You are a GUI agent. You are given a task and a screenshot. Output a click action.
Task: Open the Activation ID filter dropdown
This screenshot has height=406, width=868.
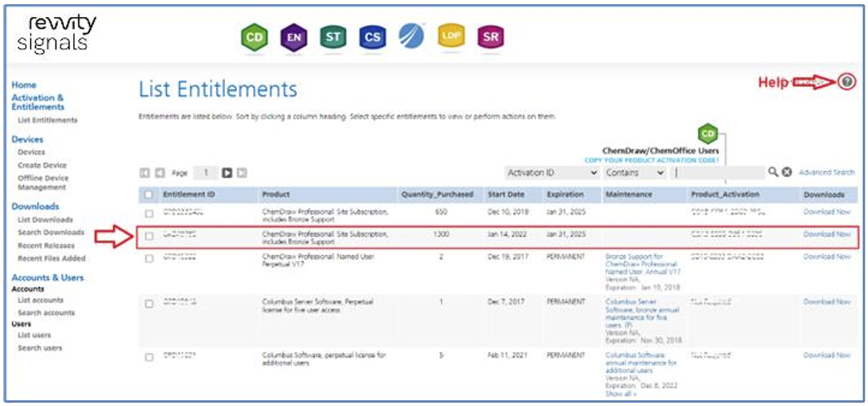point(553,173)
